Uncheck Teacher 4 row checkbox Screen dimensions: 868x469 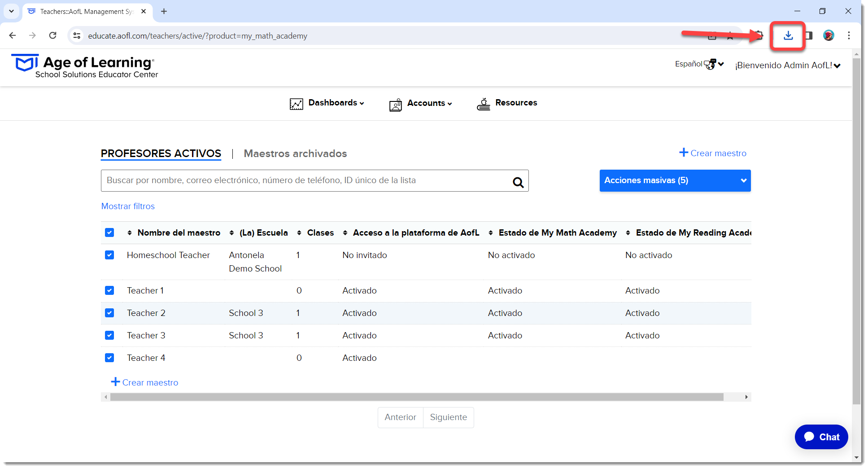click(109, 358)
